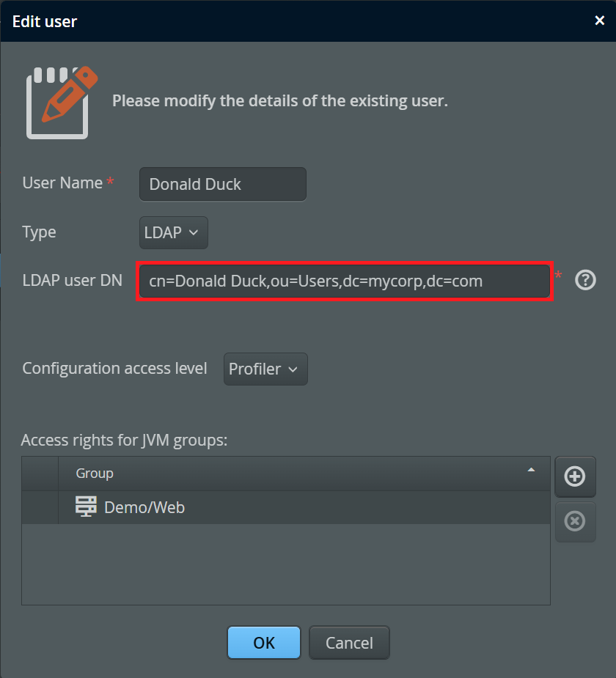The image size is (616, 678).
Task: Open help icon beside LDAP user DN
Action: [585, 280]
